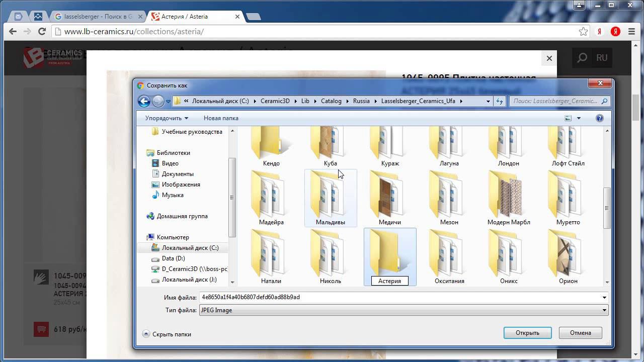Open the Упорядочить menu
Viewport: 644px width, 362px height.
click(x=167, y=118)
